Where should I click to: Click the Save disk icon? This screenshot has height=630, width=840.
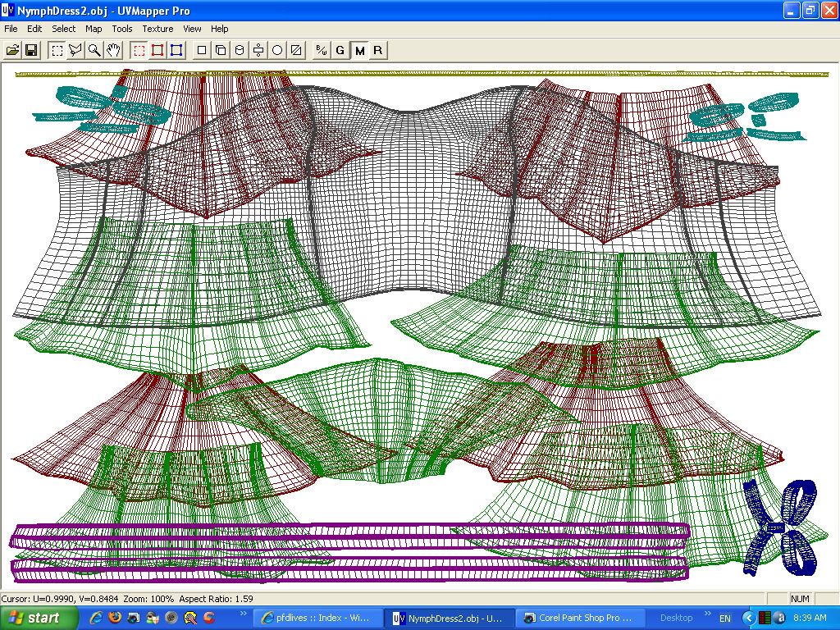(31, 50)
